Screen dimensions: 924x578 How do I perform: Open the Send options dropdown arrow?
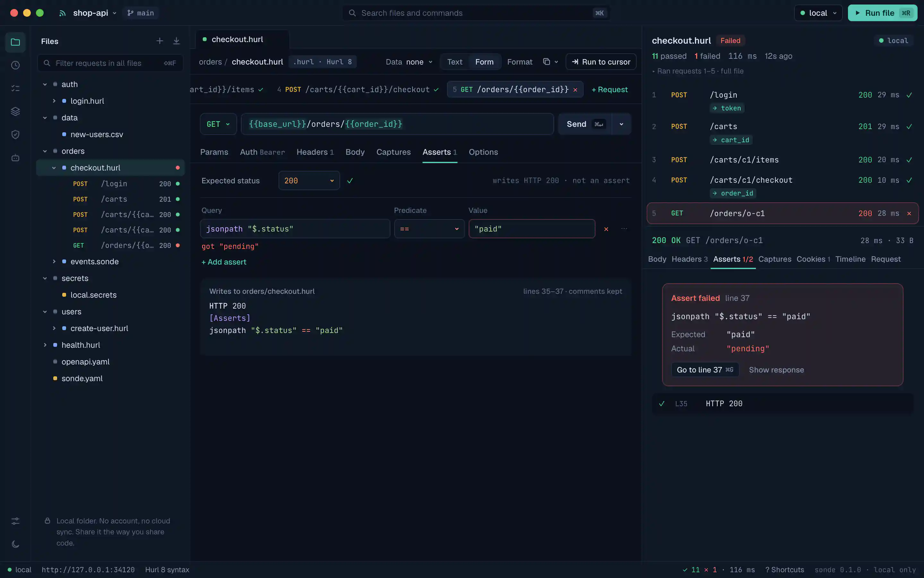click(x=621, y=124)
